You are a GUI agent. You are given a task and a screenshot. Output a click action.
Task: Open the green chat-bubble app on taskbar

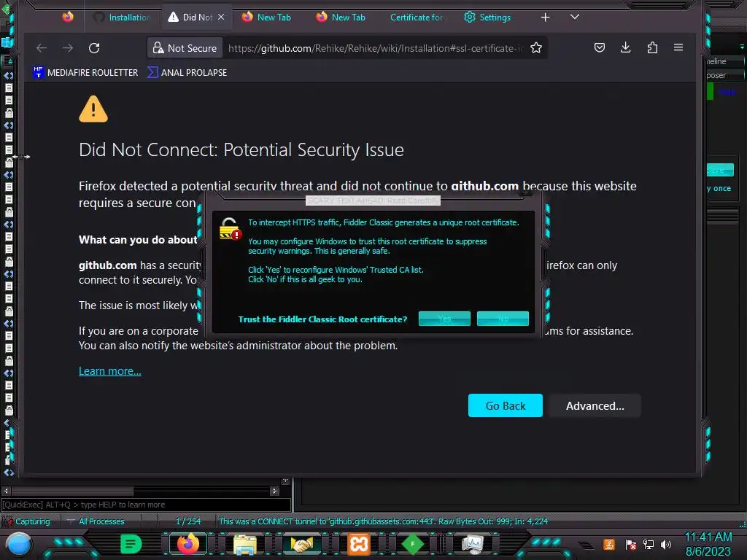tap(131, 544)
